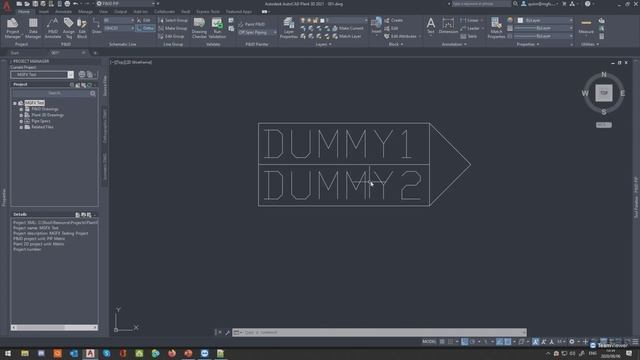This screenshot has height=360, width=640.
Task: Click the help question mark icon
Action: pos(587,4)
